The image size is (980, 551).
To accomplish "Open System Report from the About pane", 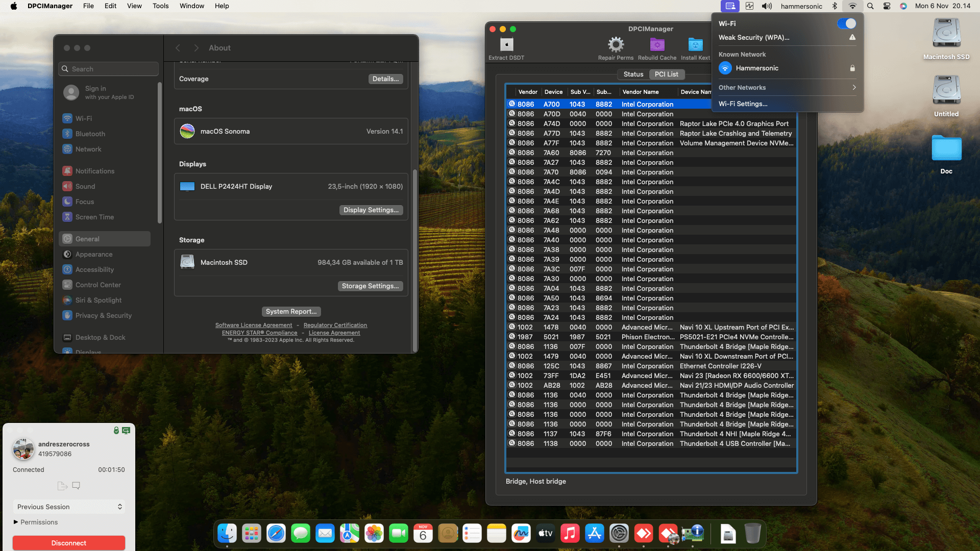I will click(x=291, y=312).
